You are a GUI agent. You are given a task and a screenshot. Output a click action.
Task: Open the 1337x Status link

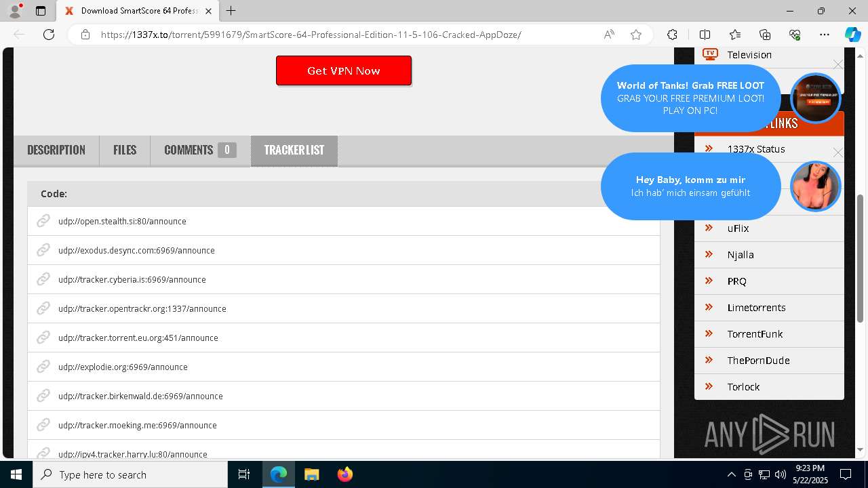pos(756,149)
